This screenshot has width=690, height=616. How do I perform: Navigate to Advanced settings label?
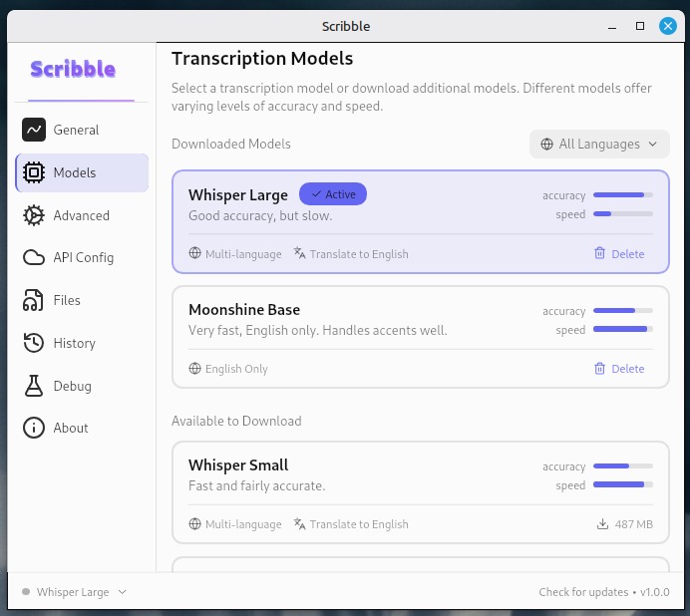pyautogui.click(x=82, y=215)
